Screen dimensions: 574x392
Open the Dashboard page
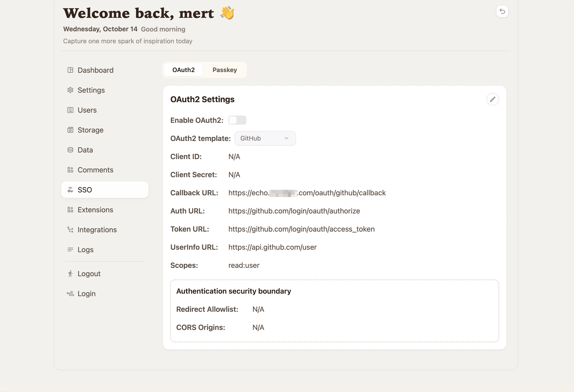pos(105,70)
